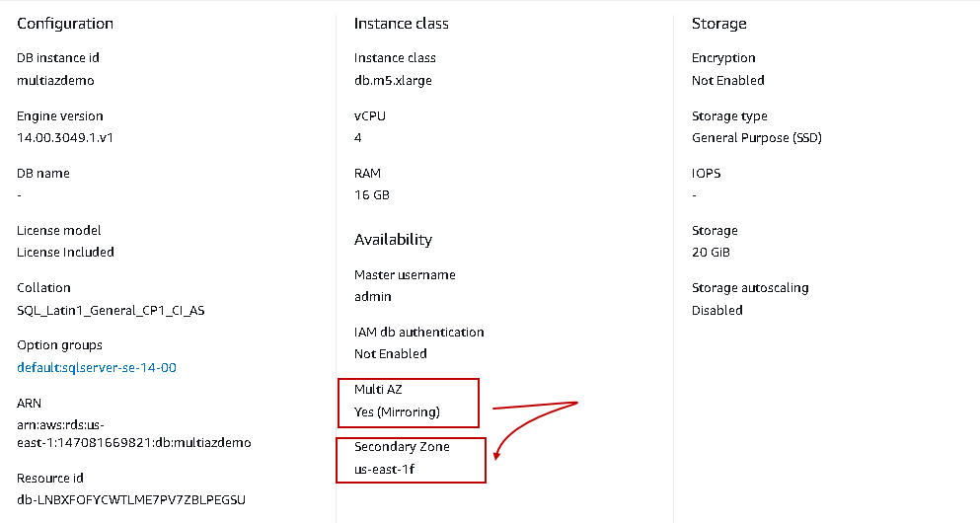Select the SQL_Latin1_General_CP1_CI_AS collation value
Image resolution: width=980 pixels, height=523 pixels.
pos(111,310)
